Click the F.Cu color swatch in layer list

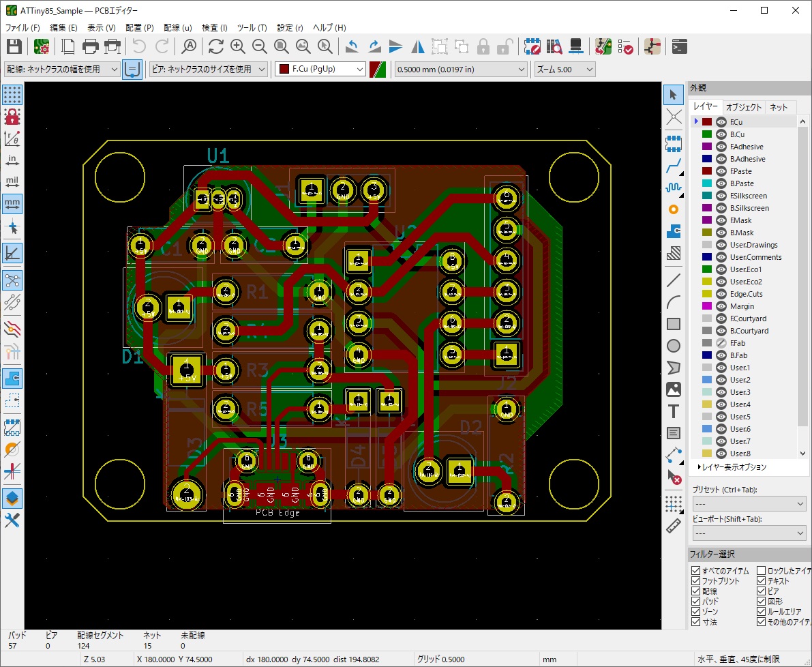pos(707,122)
